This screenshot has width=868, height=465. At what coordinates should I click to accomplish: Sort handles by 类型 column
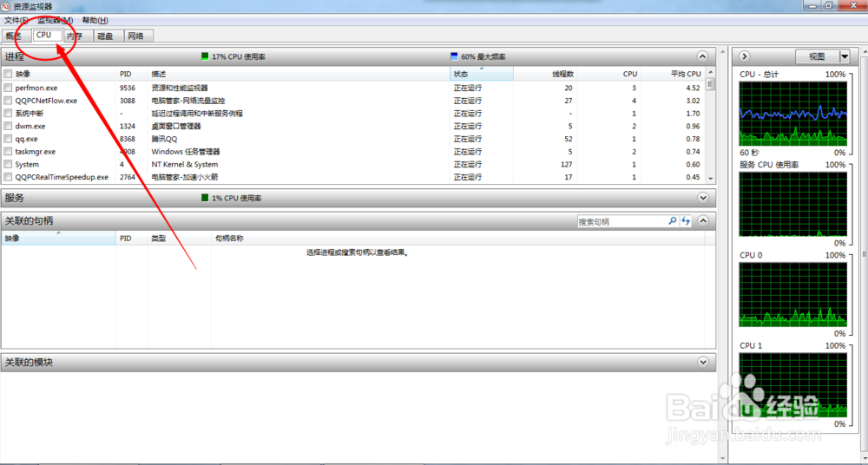[180, 239]
